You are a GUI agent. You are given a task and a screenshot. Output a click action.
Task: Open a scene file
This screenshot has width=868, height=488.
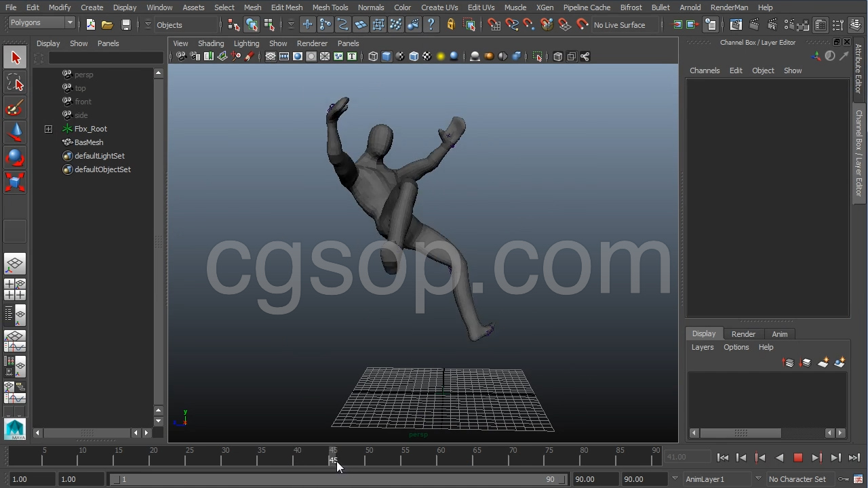coord(107,25)
